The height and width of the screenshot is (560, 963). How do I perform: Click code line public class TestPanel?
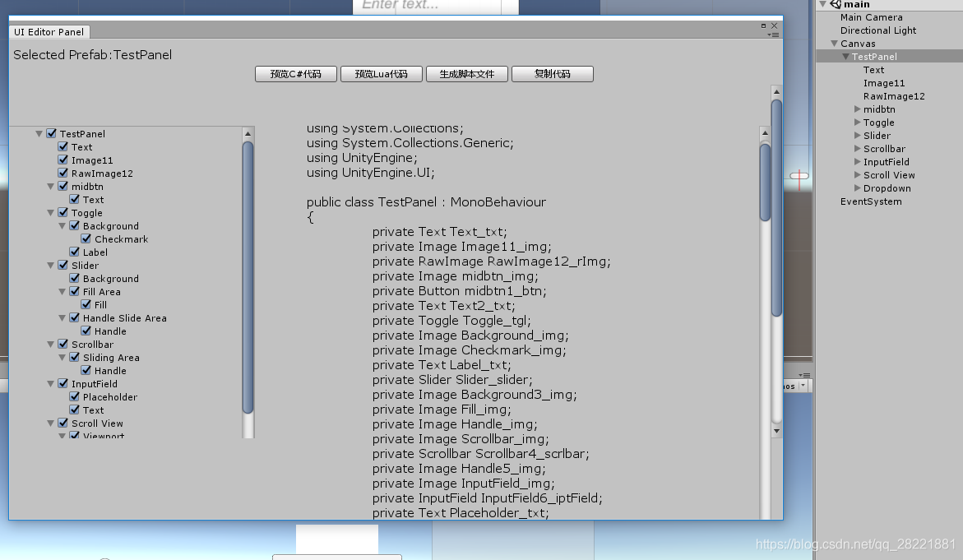426,202
